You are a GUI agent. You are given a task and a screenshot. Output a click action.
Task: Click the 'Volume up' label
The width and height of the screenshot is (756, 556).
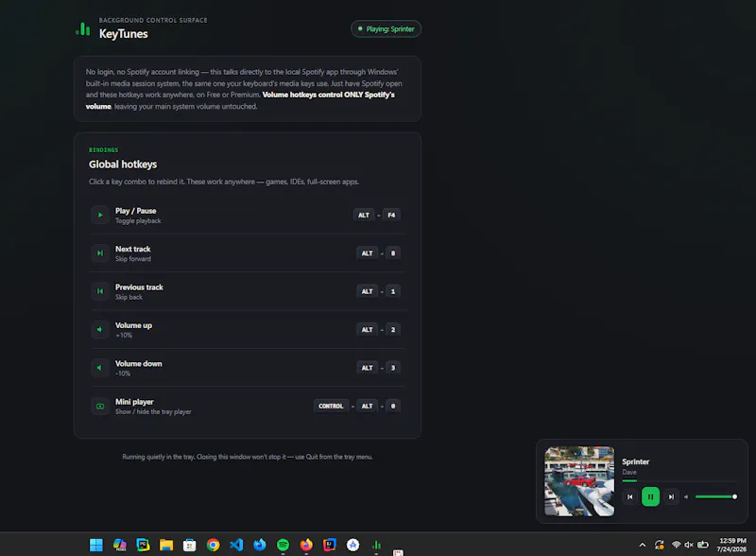click(x=133, y=325)
